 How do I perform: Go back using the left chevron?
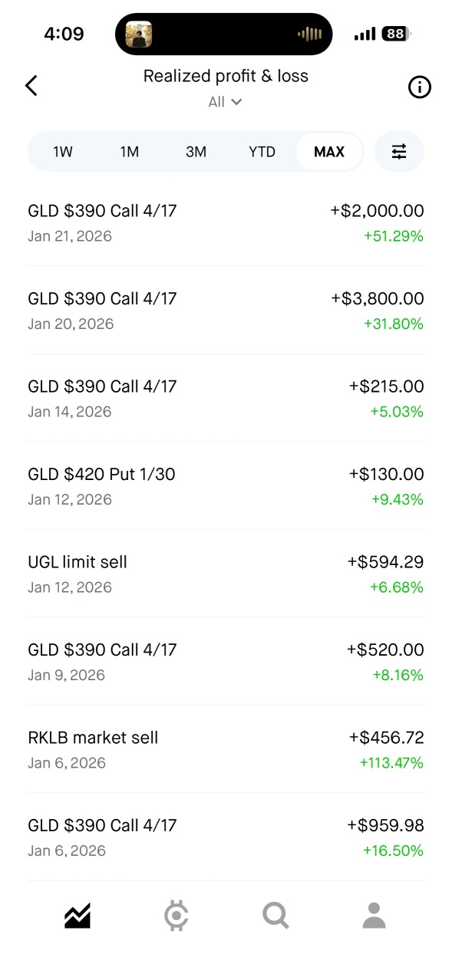tap(31, 86)
